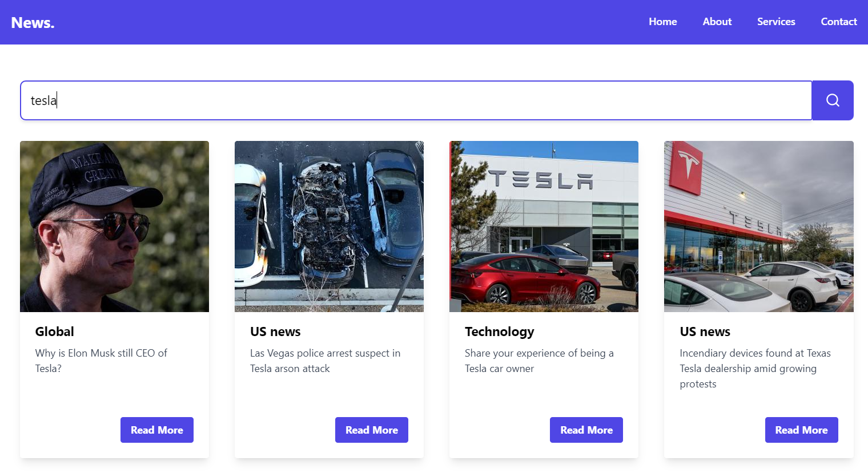The width and height of the screenshot is (868, 473).
Task: Click the News. logo
Action: coord(33,23)
